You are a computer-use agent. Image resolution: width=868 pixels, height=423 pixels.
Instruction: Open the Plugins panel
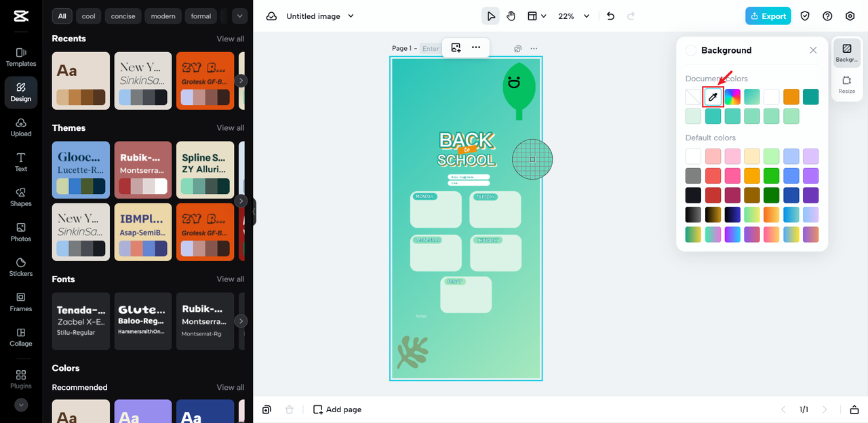(x=21, y=379)
